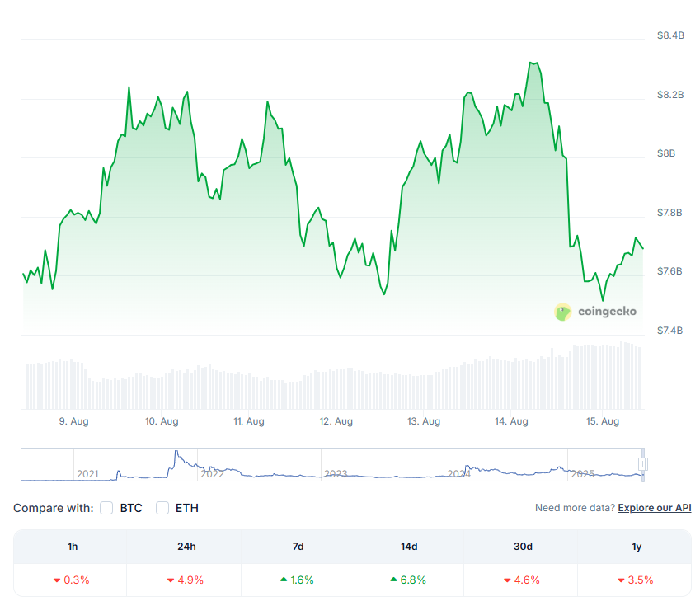Click the red down arrow beside 0.3%
The width and height of the screenshot is (700, 606).
pyautogui.click(x=57, y=580)
